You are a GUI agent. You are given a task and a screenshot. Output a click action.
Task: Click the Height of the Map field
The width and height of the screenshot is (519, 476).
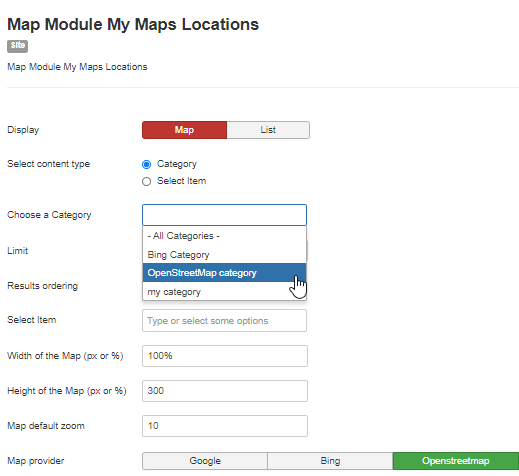tap(225, 391)
